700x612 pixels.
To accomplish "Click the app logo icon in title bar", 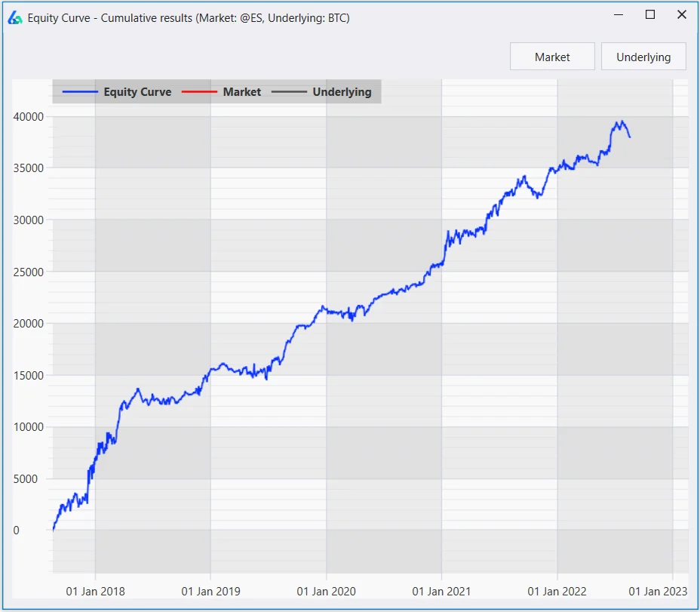I will (15, 18).
